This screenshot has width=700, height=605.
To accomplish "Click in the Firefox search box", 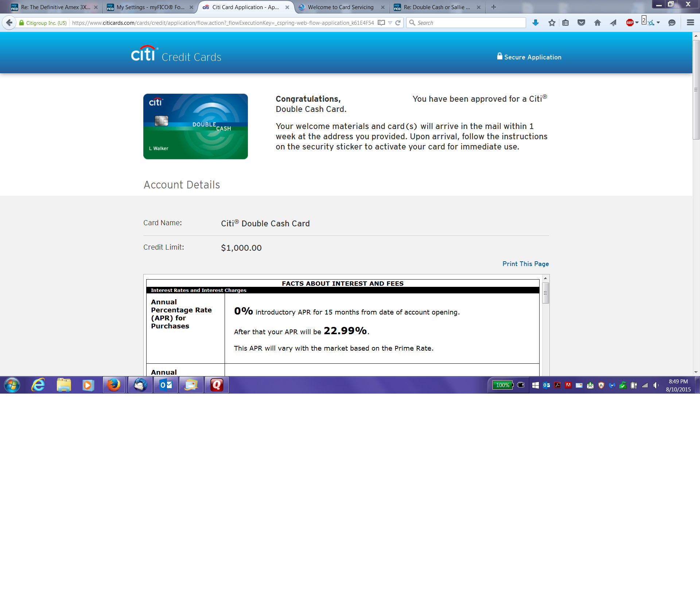I will 467,23.
